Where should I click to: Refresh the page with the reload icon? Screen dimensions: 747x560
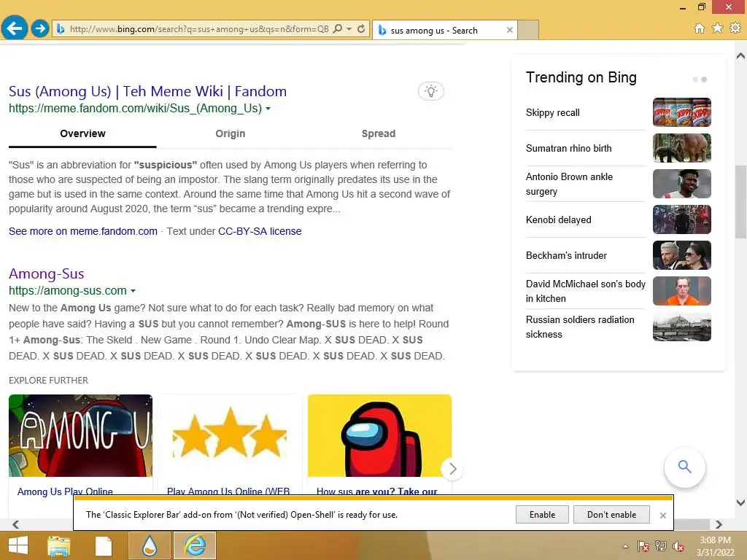tap(361, 28)
